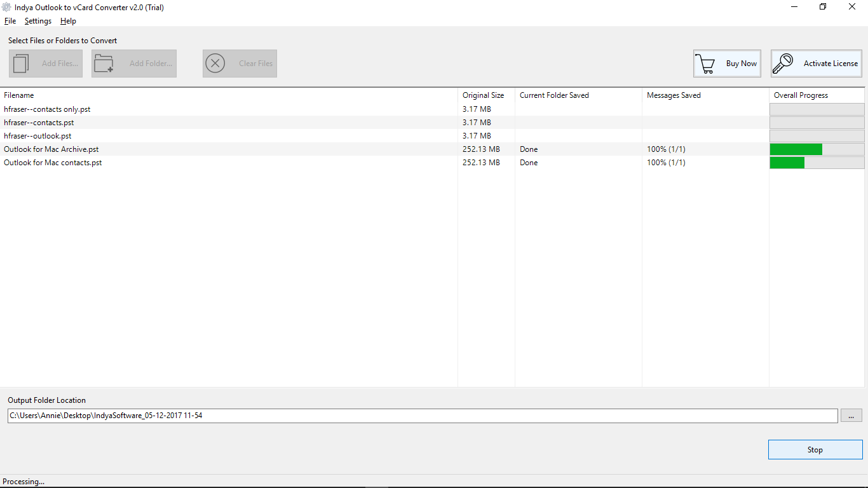The image size is (868, 488).
Task: Select Outlook for Mac contacts.pst file name
Action: [53, 163]
